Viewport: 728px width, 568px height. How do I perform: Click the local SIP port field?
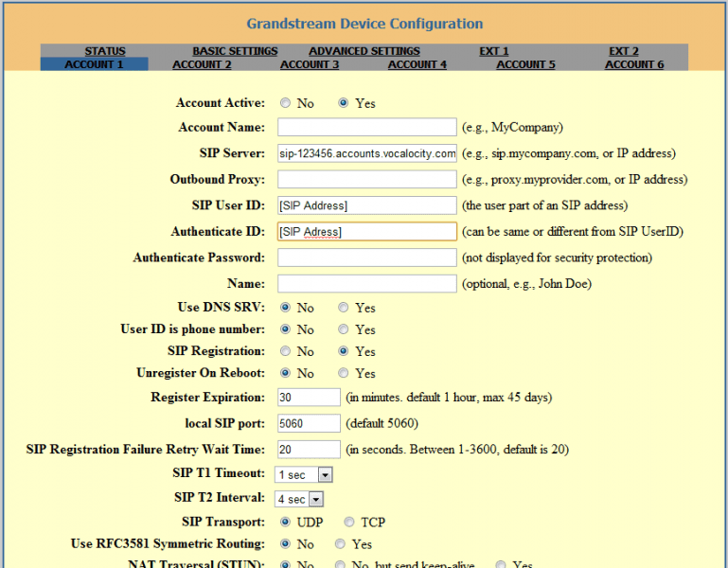(x=310, y=423)
